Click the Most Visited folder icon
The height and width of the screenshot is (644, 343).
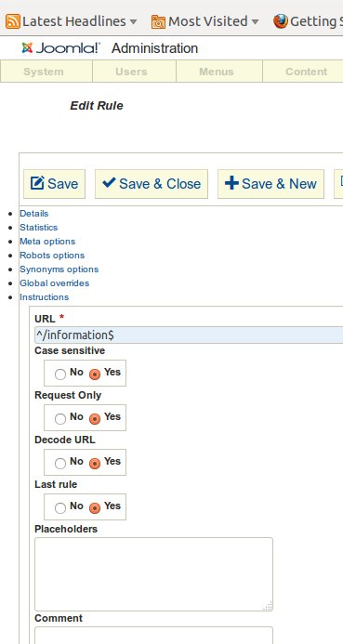click(x=158, y=21)
